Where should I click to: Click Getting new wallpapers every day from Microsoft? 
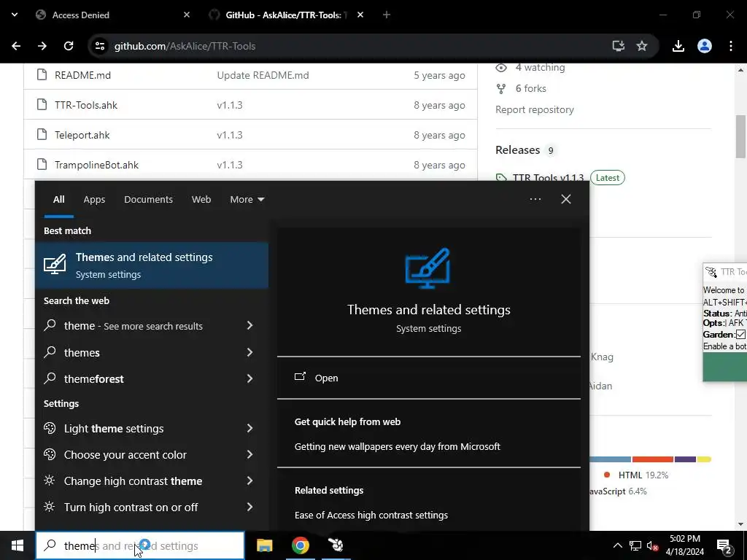pos(398,447)
